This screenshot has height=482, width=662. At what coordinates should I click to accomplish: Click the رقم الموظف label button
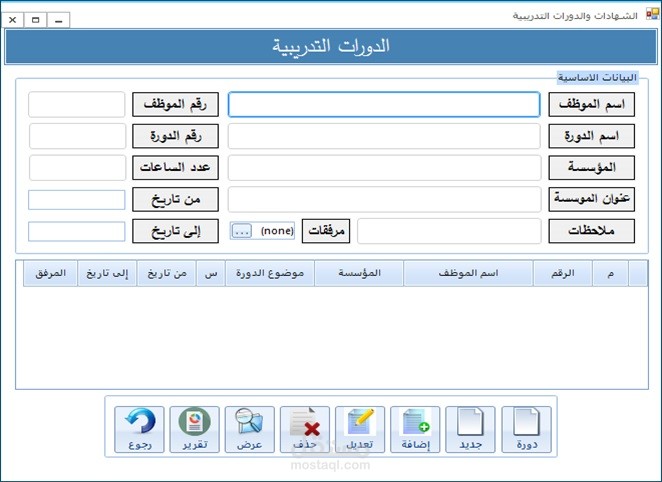click(175, 104)
